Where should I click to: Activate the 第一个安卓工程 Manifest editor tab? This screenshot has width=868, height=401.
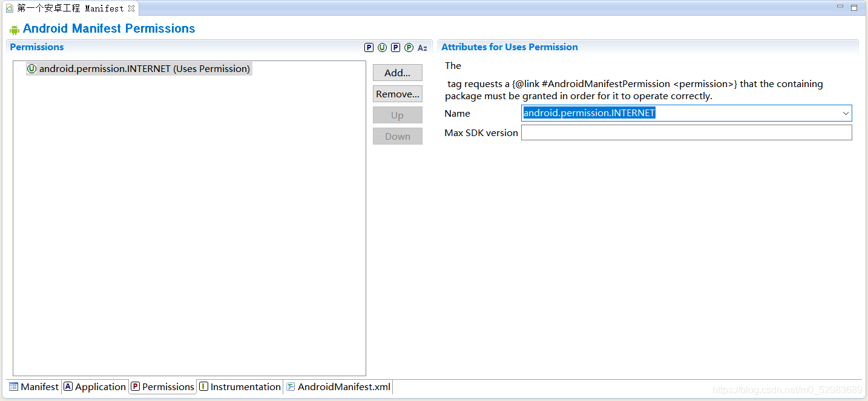coord(70,8)
